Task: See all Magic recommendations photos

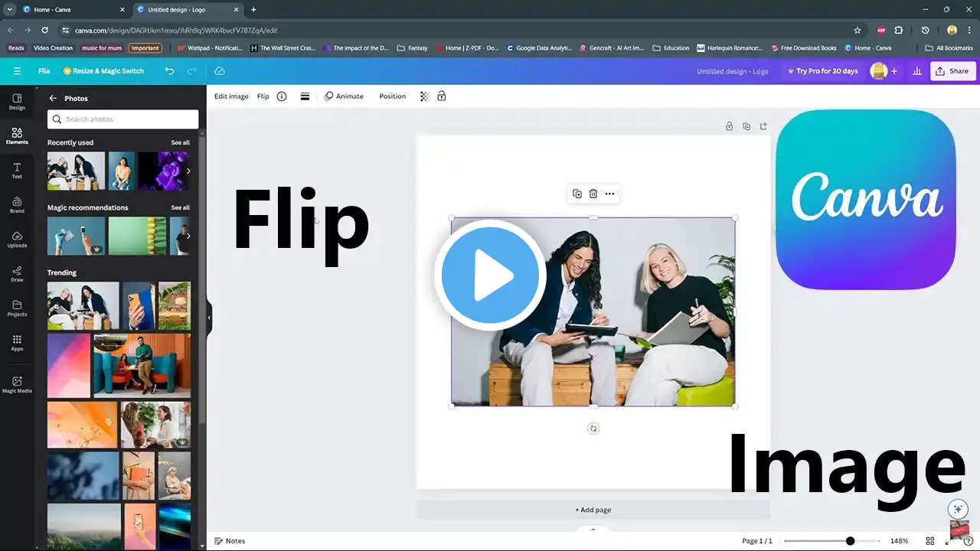Action: (181, 208)
